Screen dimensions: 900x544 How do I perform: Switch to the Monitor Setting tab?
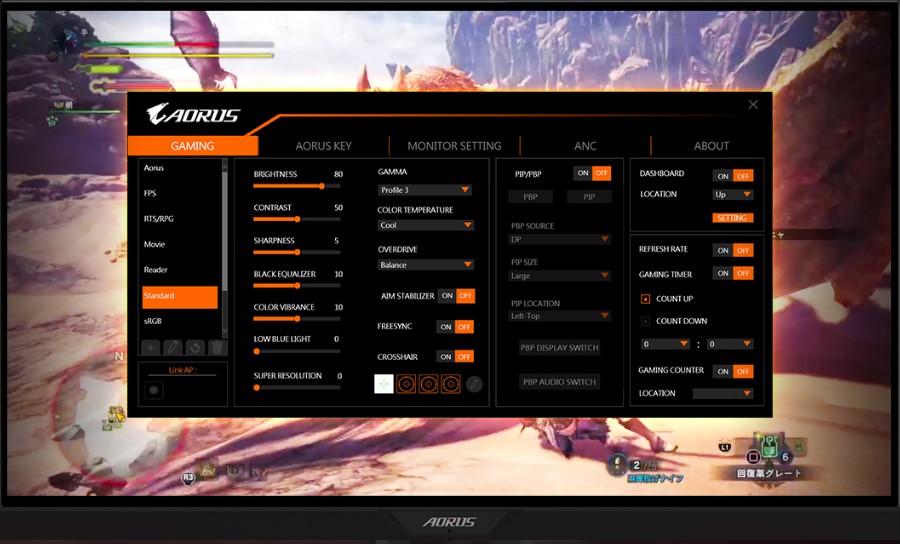454,146
